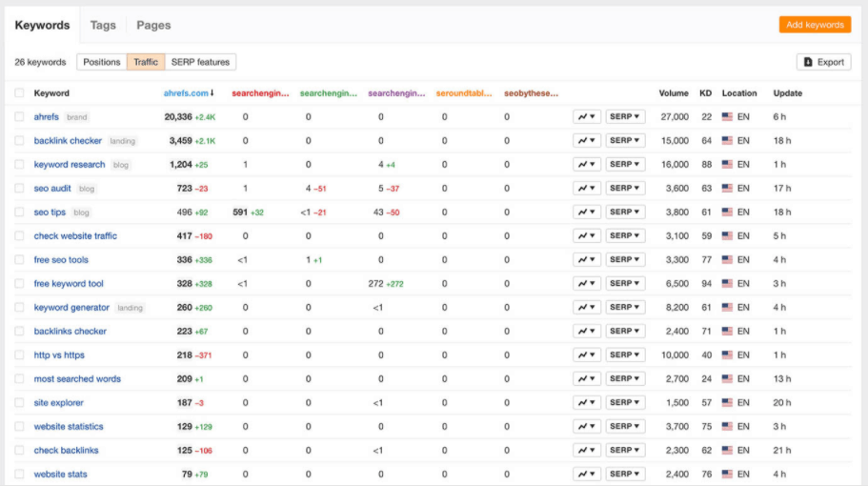This screenshot has width=868, height=486.
Task: Expand SERP dropdown for ahrefs keyword
Action: point(625,117)
